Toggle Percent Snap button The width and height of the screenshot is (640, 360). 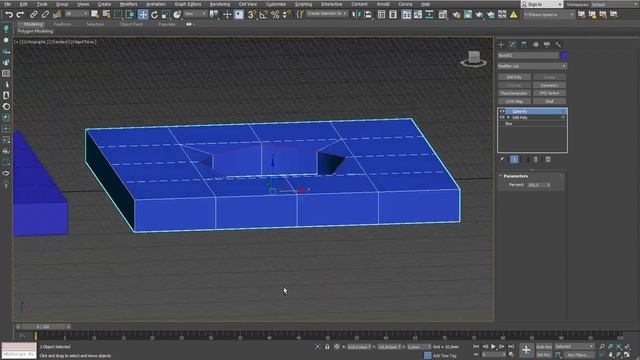275,15
